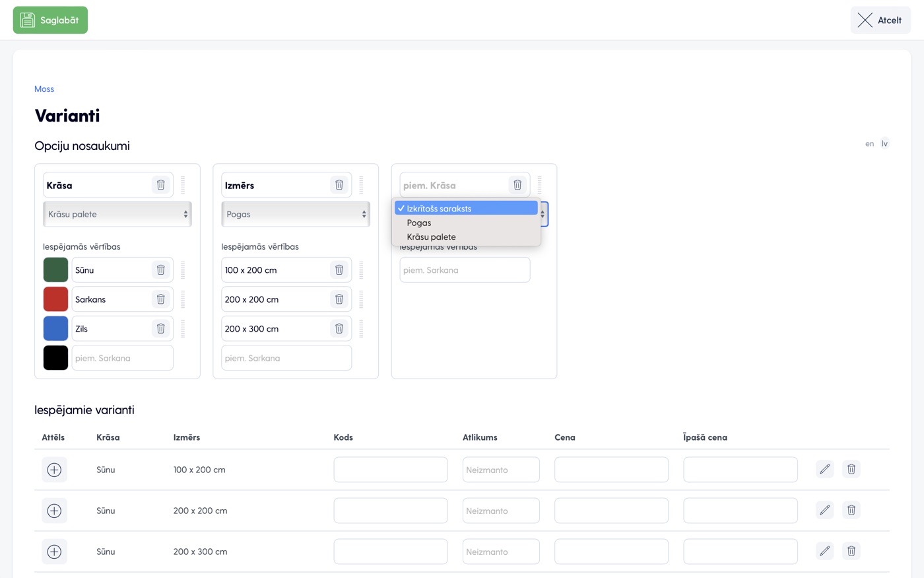Viewport: 924px width, 578px height.
Task: Open the Krāsu palete type dropdown
Action: click(x=117, y=214)
